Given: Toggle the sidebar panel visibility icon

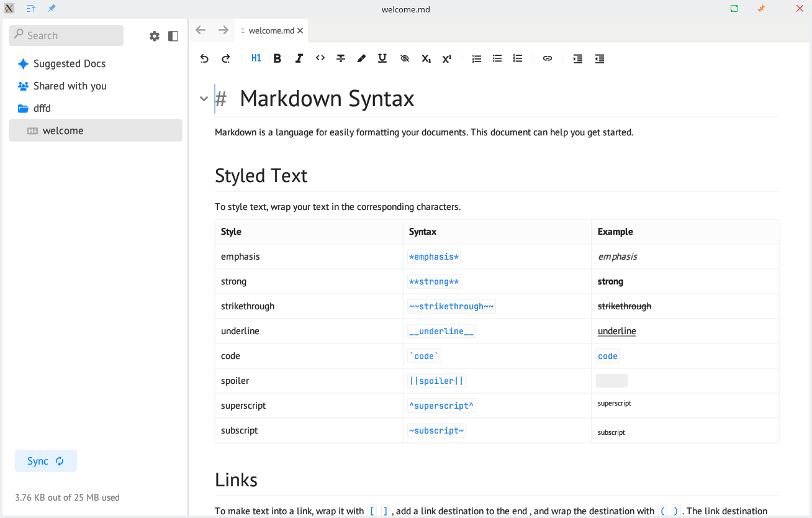Looking at the screenshot, I should [x=173, y=36].
